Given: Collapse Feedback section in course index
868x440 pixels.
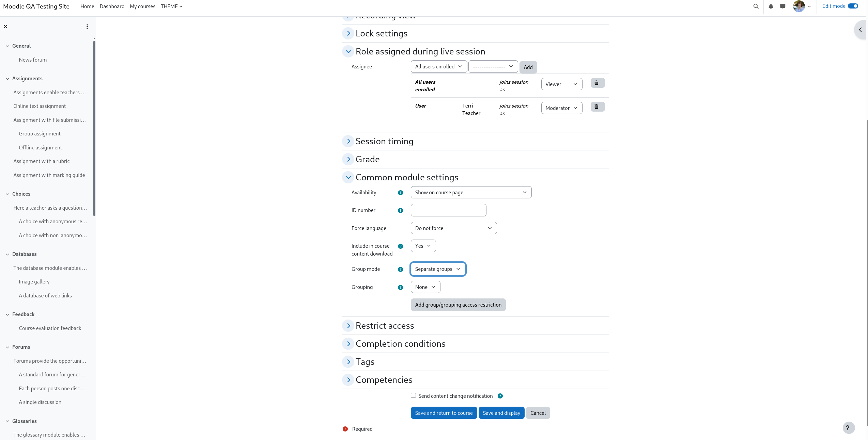Looking at the screenshot, I should pyautogui.click(x=7, y=315).
